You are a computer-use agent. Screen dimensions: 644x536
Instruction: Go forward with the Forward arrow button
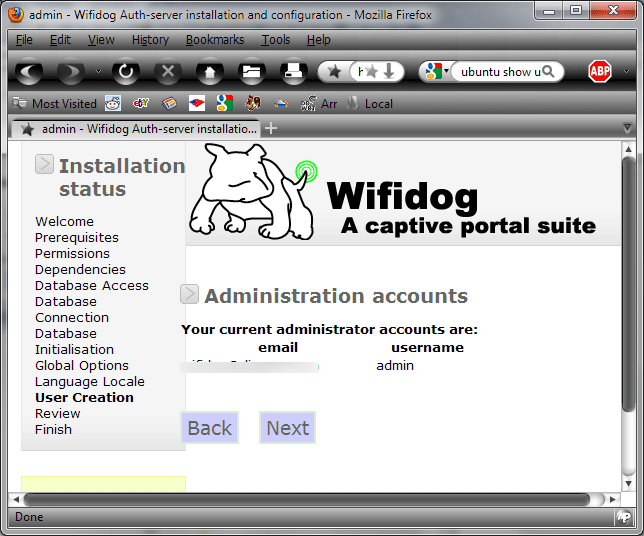71,71
